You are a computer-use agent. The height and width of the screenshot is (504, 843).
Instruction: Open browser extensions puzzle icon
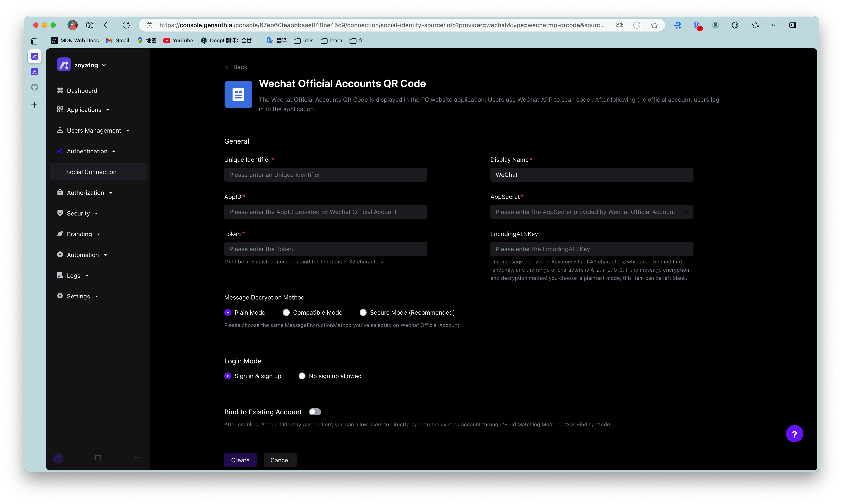pyautogui.click(x=734, y=25)
